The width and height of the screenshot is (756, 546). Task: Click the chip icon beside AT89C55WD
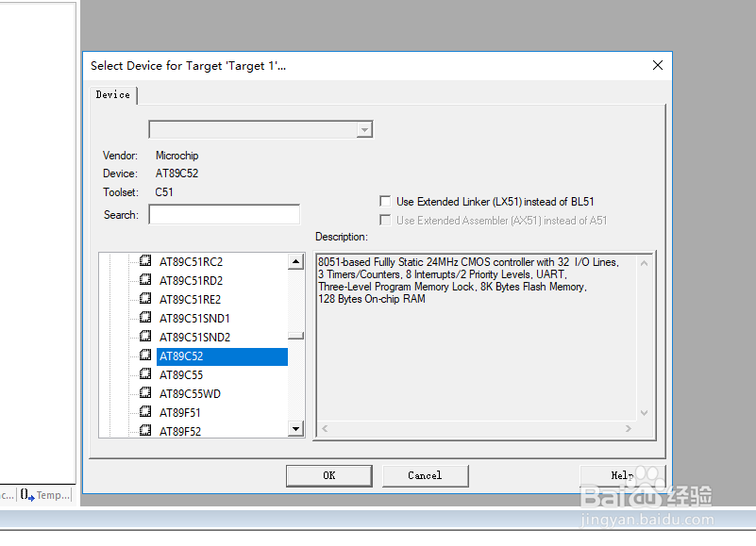(x=145, y=393)
